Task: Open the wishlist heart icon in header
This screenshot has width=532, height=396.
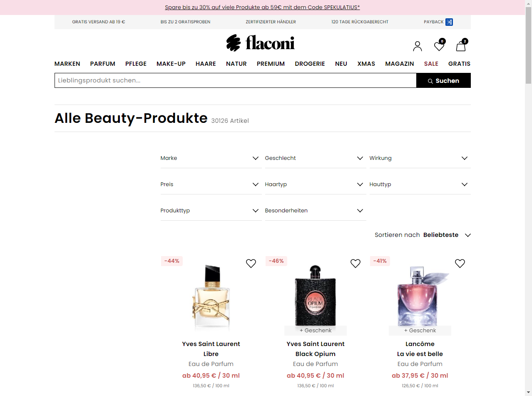Action: (439, 46)
